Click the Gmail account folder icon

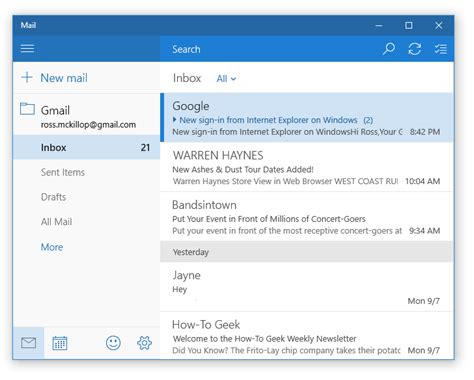point(27,109)
